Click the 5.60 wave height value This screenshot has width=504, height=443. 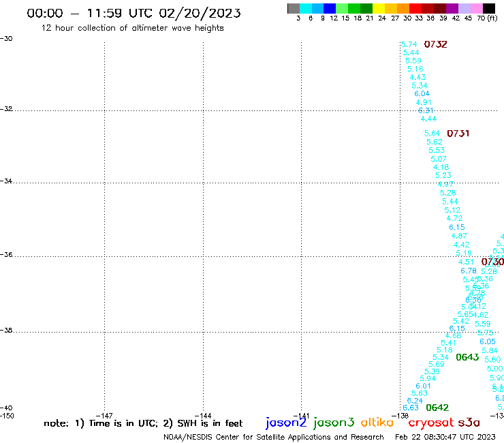click(492, 360)
